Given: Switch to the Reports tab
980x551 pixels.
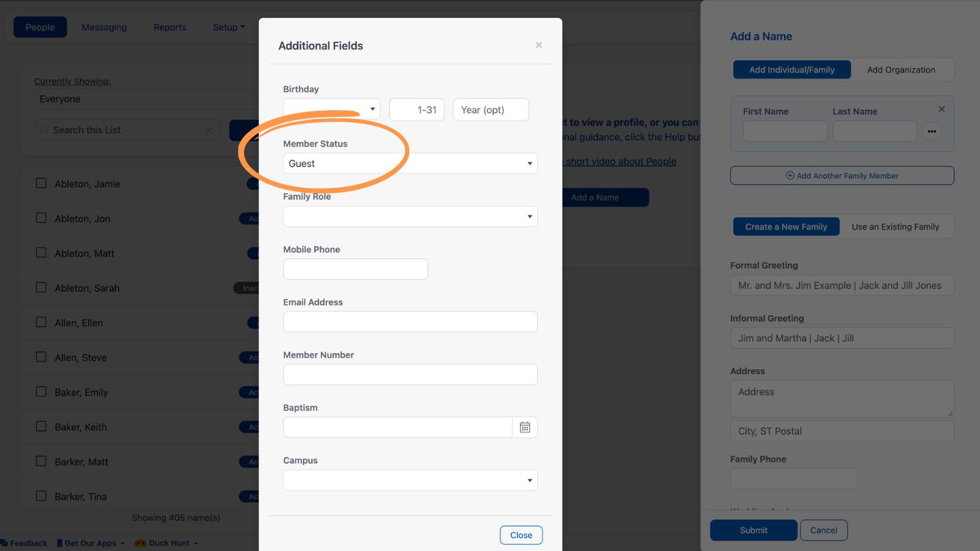Looking at the screenshot, I should [170, 27].
